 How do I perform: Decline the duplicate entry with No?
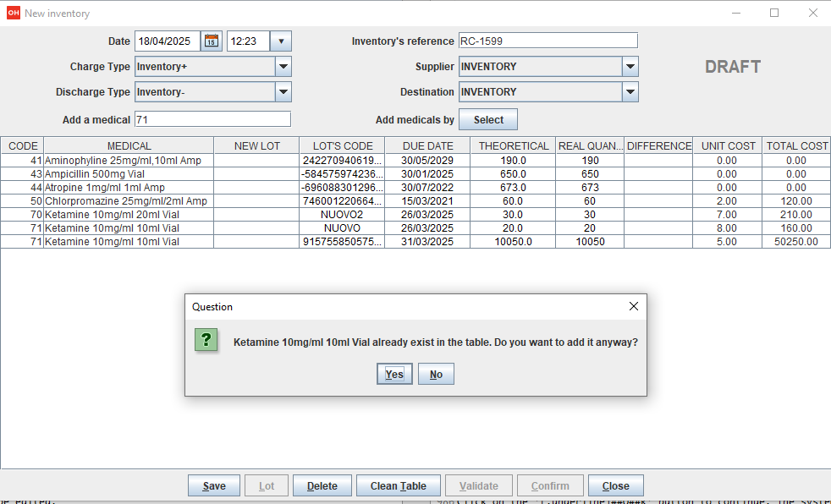tap(436, 375)
